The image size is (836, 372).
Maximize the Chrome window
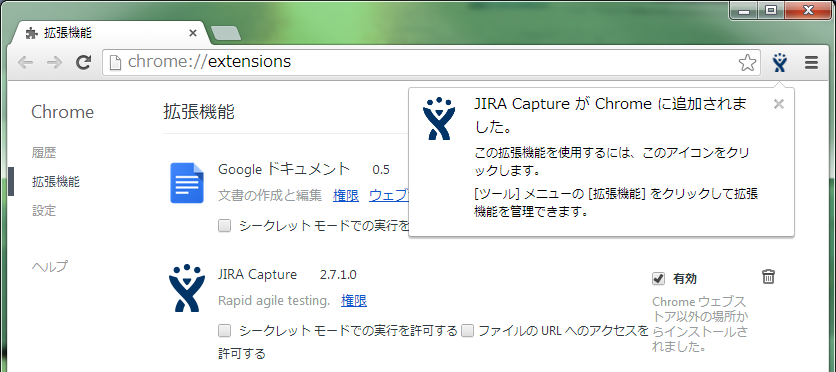click(x=771, y=10)
